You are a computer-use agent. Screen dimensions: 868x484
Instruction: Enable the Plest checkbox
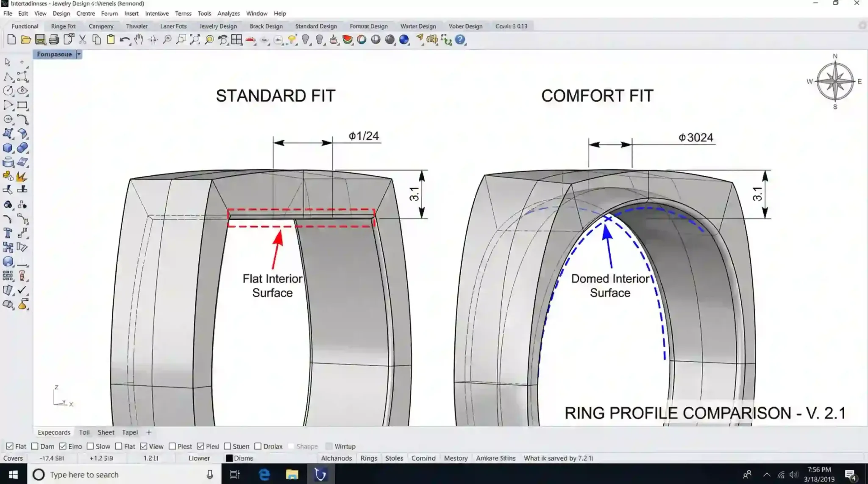(172, 446)
